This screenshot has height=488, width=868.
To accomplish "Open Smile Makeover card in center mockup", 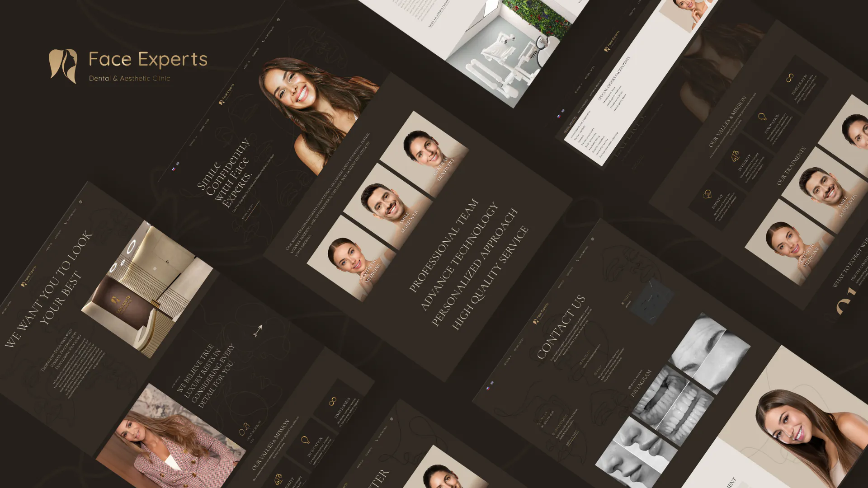I will pos(388,206).
